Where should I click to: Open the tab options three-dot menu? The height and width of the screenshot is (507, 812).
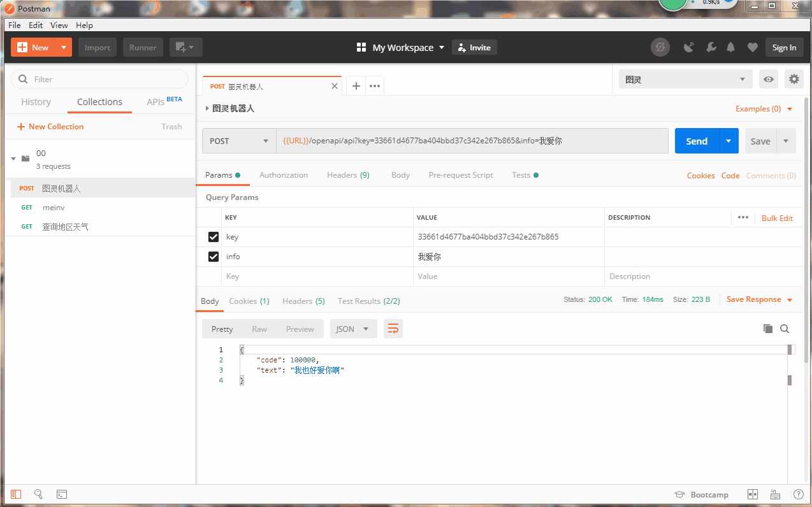coord(375,86)
